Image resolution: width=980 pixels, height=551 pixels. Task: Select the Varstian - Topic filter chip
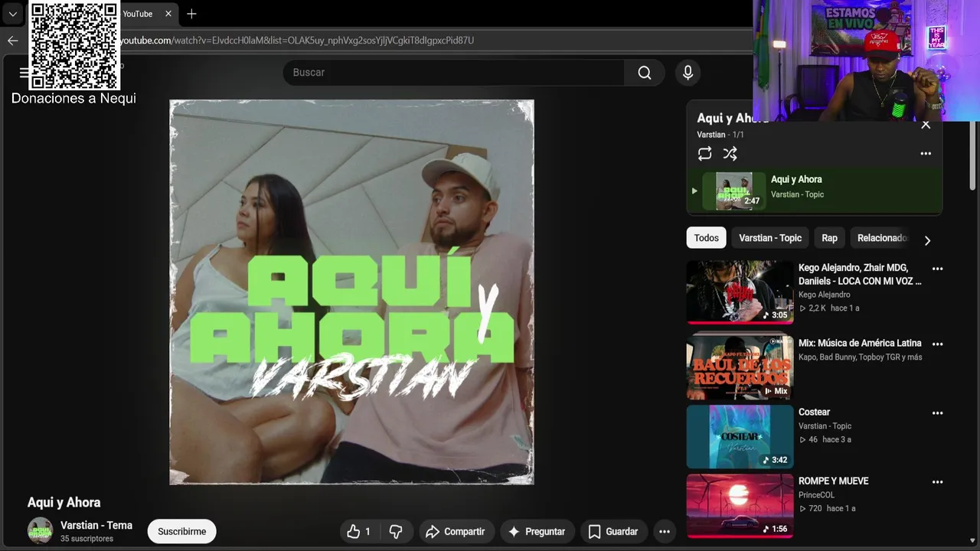click(x=770, y=238)
